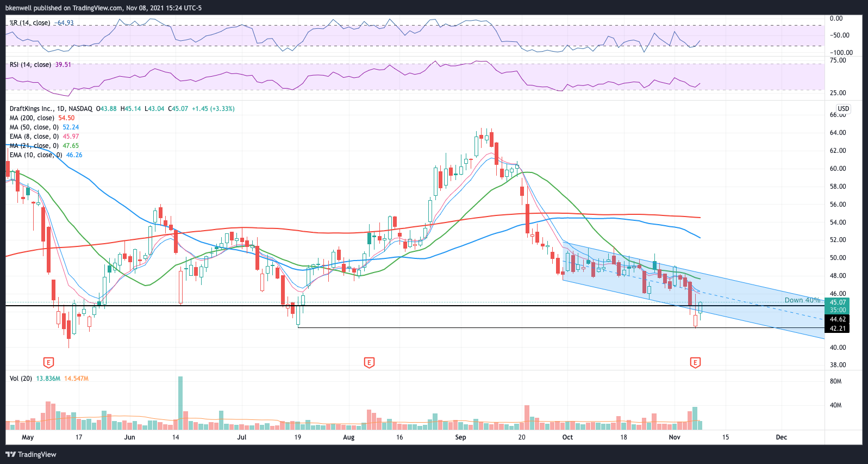This screenshot has width=868, height=464.
Task: Click the RSI value 39.51
Action: point(63,65)
